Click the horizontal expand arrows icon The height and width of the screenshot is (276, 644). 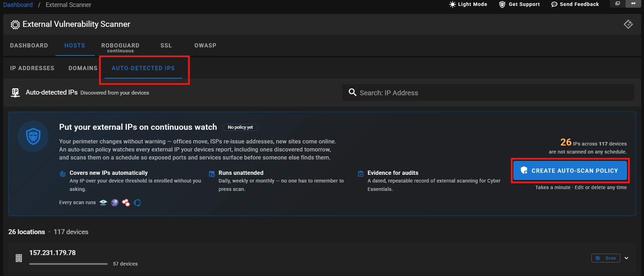coord(633,3)
